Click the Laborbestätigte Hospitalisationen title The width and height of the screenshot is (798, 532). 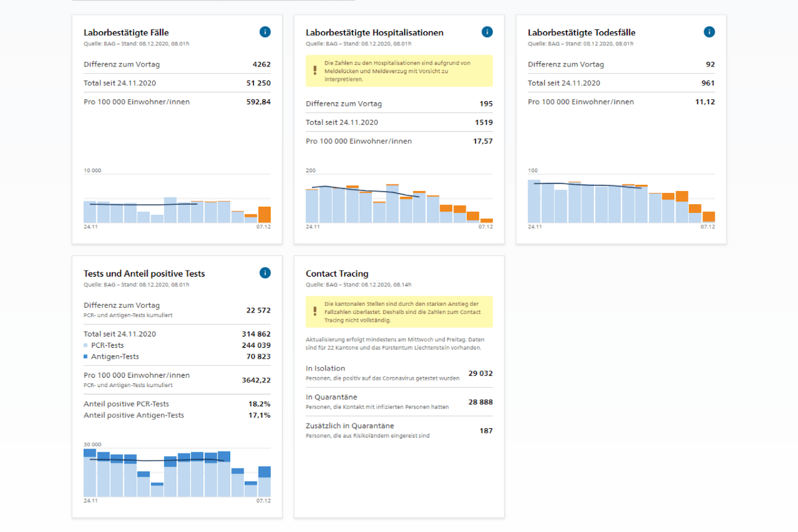pos(374,32)
